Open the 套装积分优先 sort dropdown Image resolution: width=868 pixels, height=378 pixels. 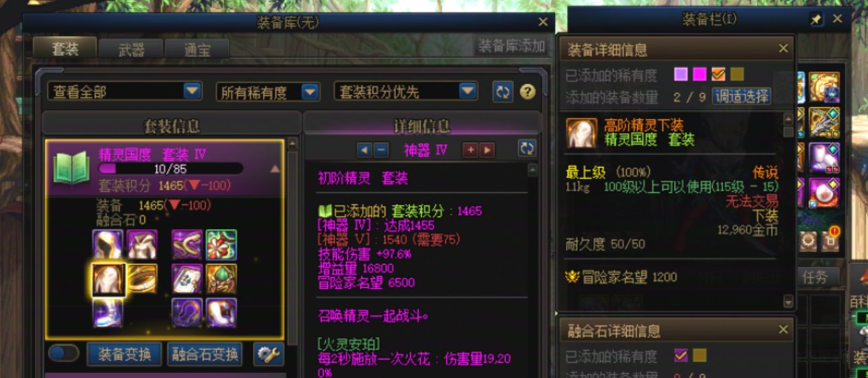(x=406, y=92)
